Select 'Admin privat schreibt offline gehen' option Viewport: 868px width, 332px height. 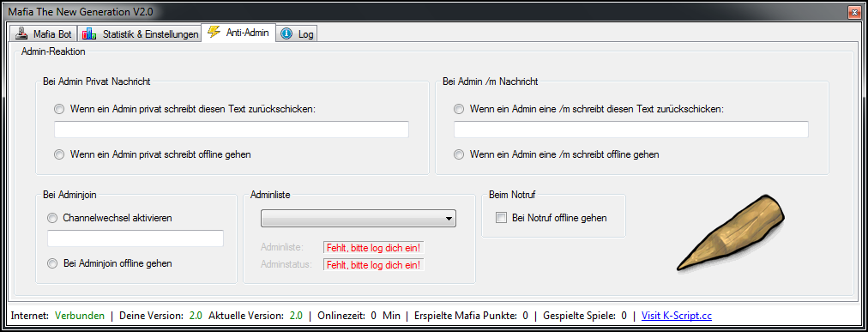[x=58, y=155]
